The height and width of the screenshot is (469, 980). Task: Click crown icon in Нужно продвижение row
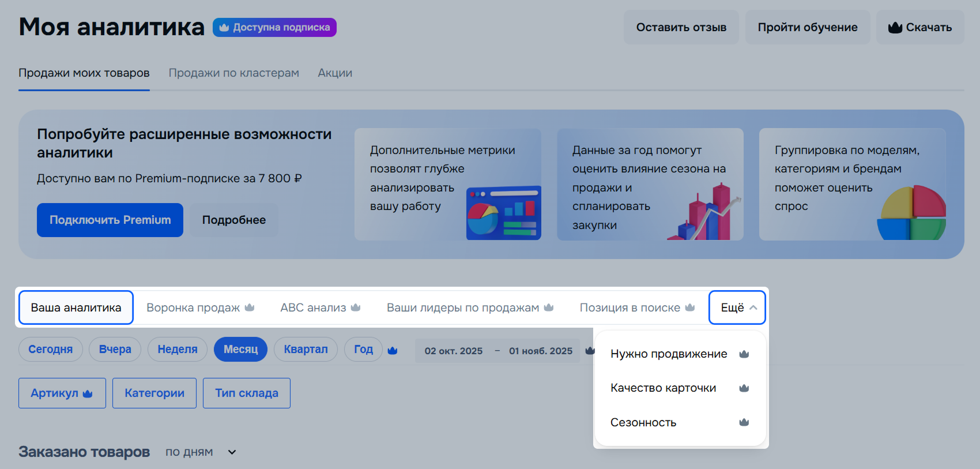744,354
